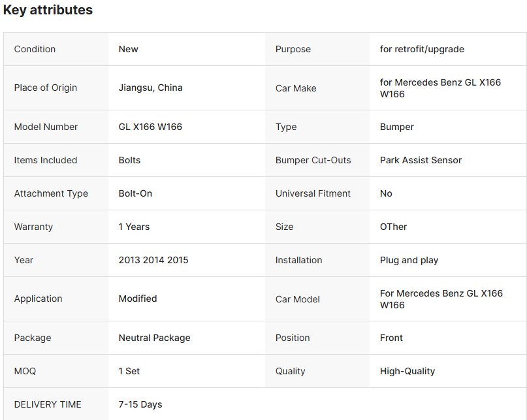Select the "Neutral Package" value

pos(154,338)
